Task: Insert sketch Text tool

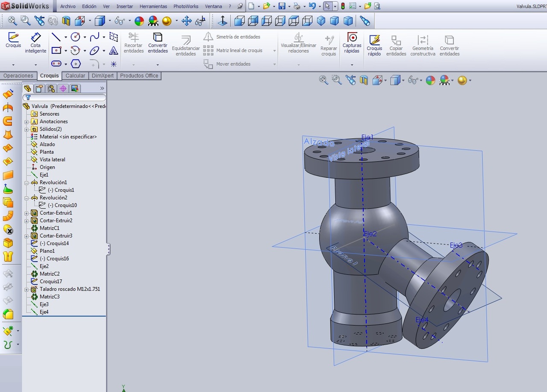Action: coord(113,50)
